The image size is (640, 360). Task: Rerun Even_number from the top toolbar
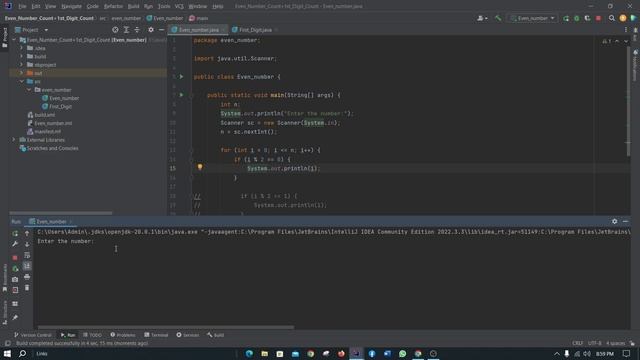(x=566, y=18)
